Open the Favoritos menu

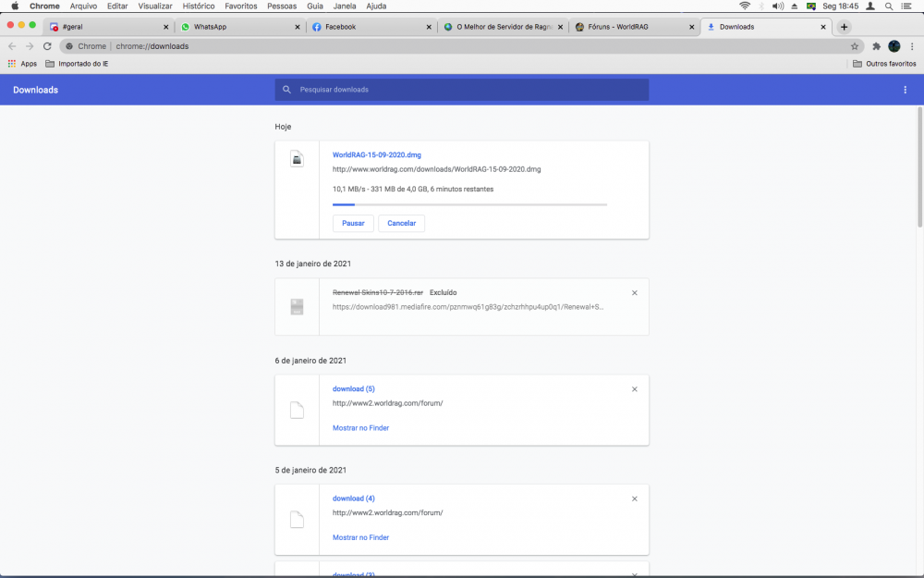tap(241, 6)
